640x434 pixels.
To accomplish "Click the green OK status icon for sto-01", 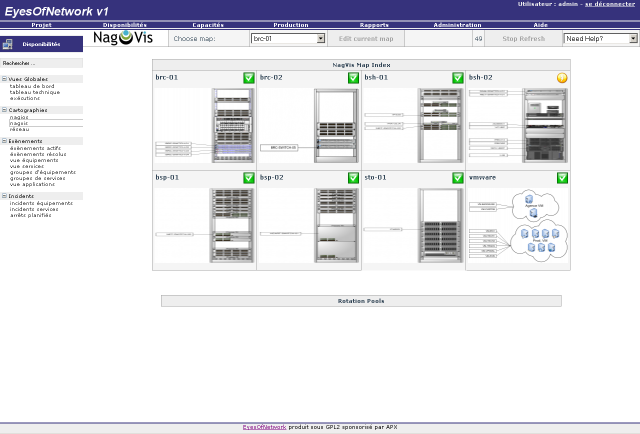I will (458, 178).
